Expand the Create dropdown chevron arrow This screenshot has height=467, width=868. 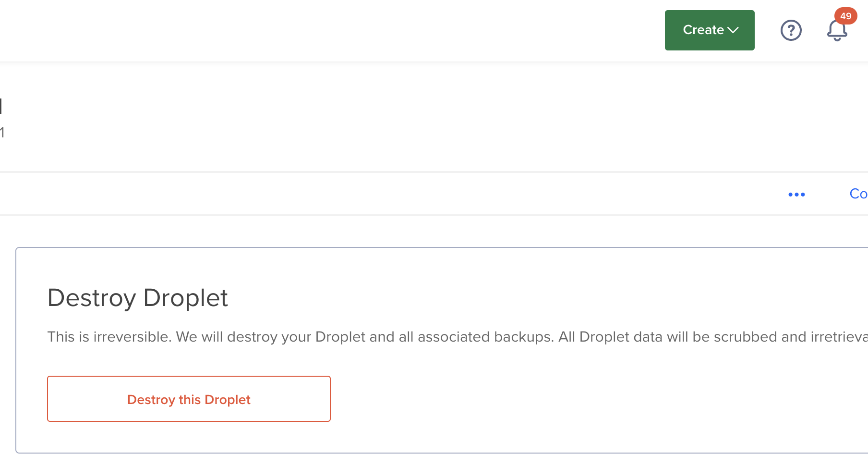(733, 30)
